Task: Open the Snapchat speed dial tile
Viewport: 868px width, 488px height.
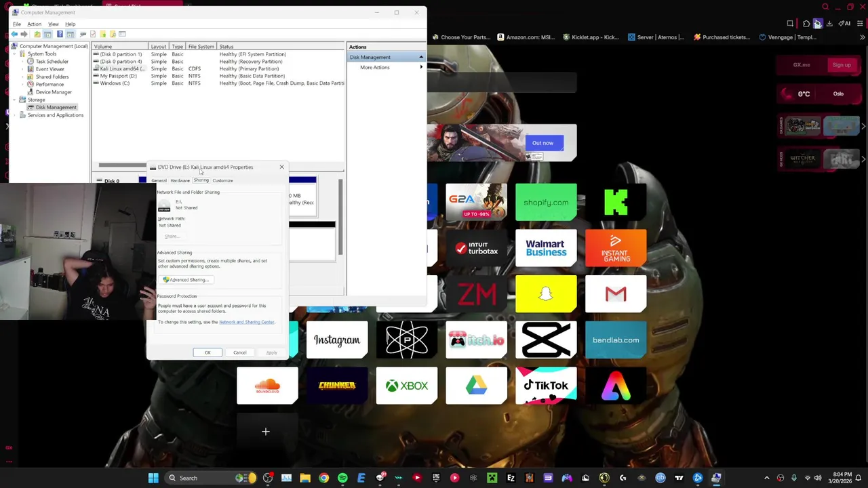Action: pyautogui.click(x=546, y=294)
